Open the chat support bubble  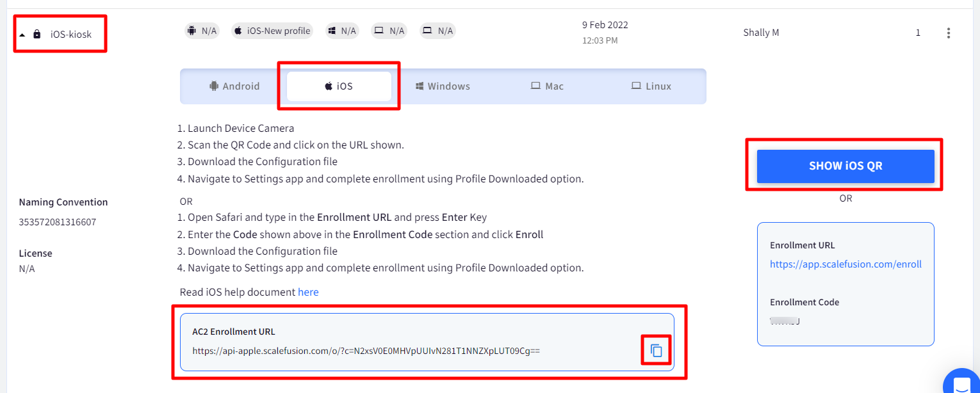pos(962,383)
